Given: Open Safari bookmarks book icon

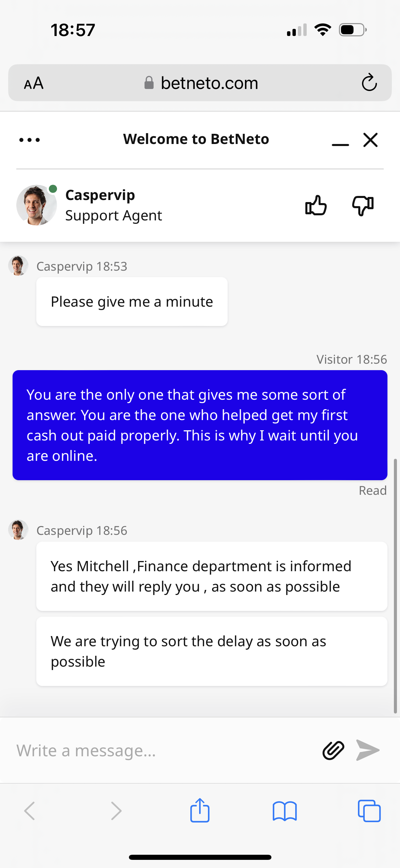Looking at the screenshot, I should tap(285, 811).
